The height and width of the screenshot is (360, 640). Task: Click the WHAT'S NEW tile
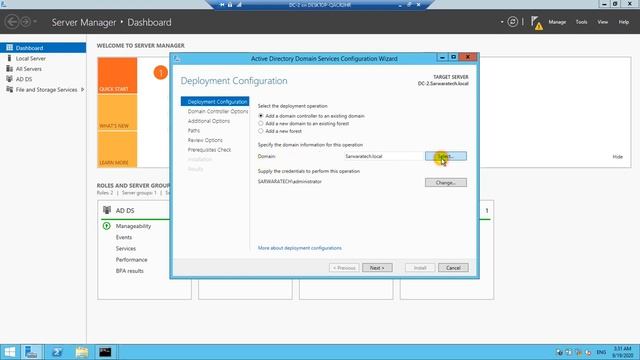point(117,112)
